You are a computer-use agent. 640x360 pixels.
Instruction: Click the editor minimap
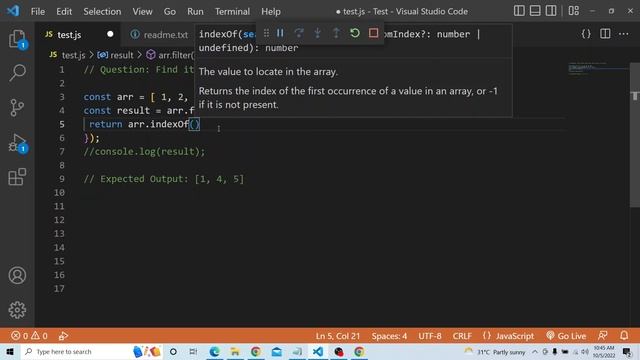pos(598,69)
